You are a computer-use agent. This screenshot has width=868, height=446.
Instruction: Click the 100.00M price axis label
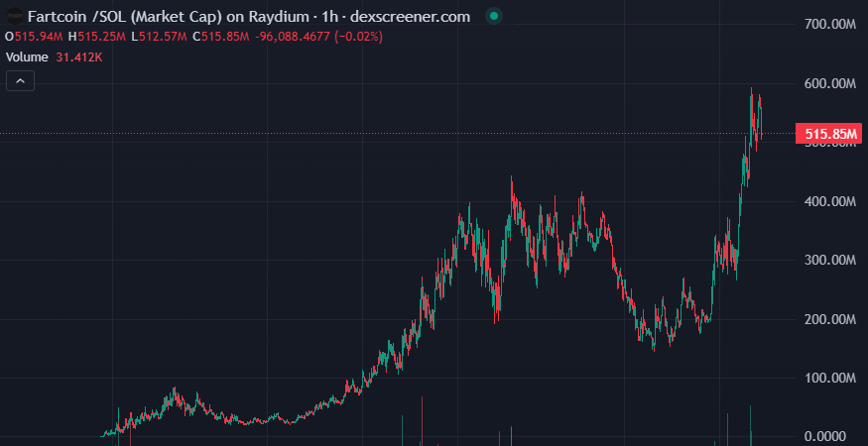click(x=831, y=378)
